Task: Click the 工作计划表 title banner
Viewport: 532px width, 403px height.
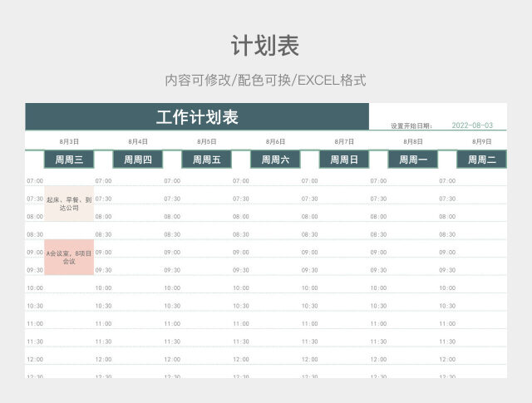Action: click(x=197, y=117)
